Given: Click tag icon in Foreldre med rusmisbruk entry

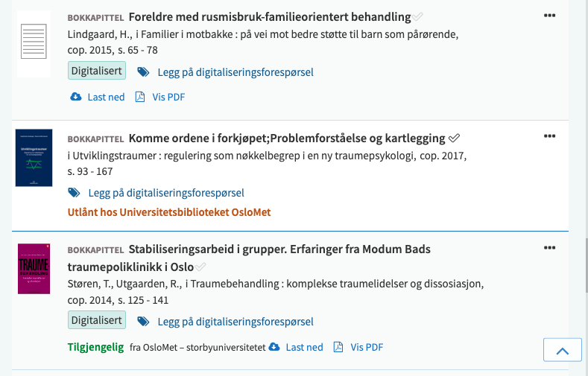Looking at the screenshot, I should (144, 72).
